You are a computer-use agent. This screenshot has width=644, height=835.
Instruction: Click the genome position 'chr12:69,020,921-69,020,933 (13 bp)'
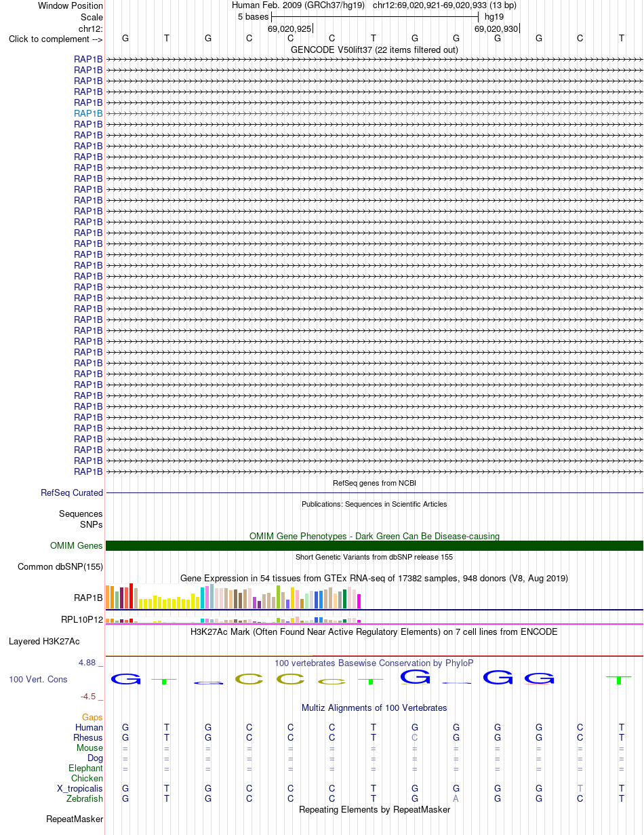click(x=445, y=6)
